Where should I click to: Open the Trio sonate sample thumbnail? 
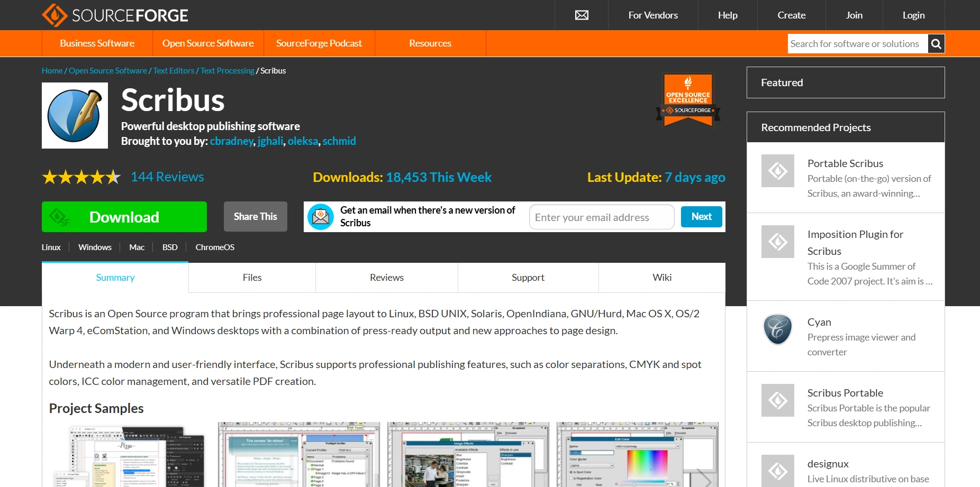coord(299,455)
